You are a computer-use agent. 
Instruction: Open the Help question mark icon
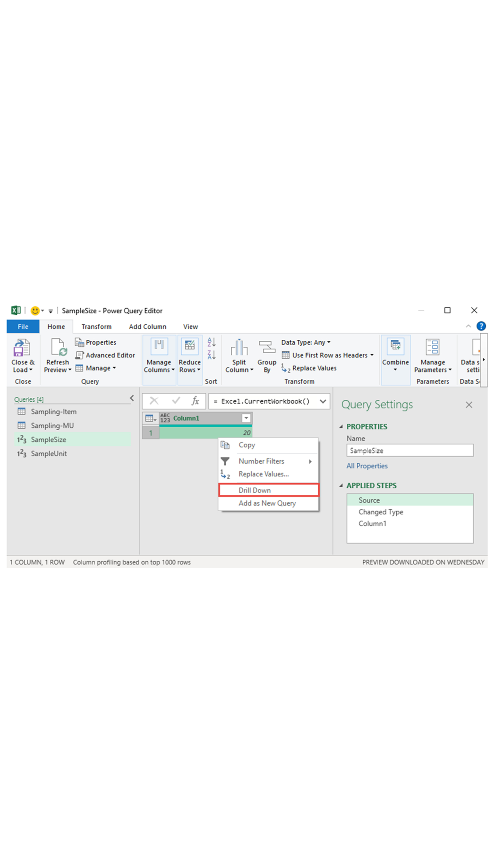(x=481, y=326)
